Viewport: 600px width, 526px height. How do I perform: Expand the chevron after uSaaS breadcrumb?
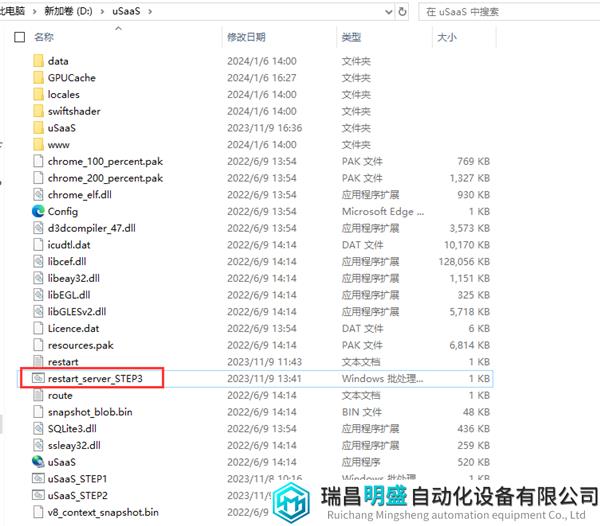[150, 12]
